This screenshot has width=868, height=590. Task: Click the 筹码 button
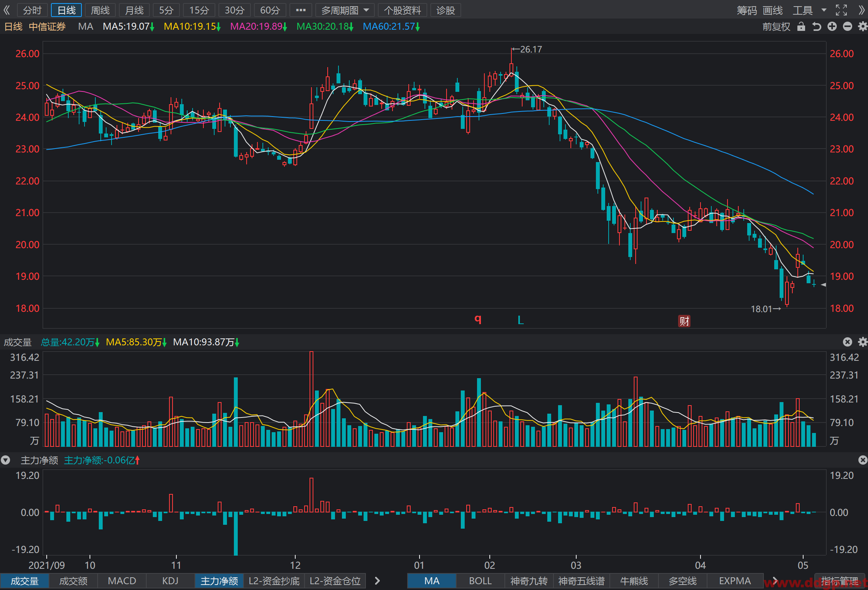coord(747,10)
